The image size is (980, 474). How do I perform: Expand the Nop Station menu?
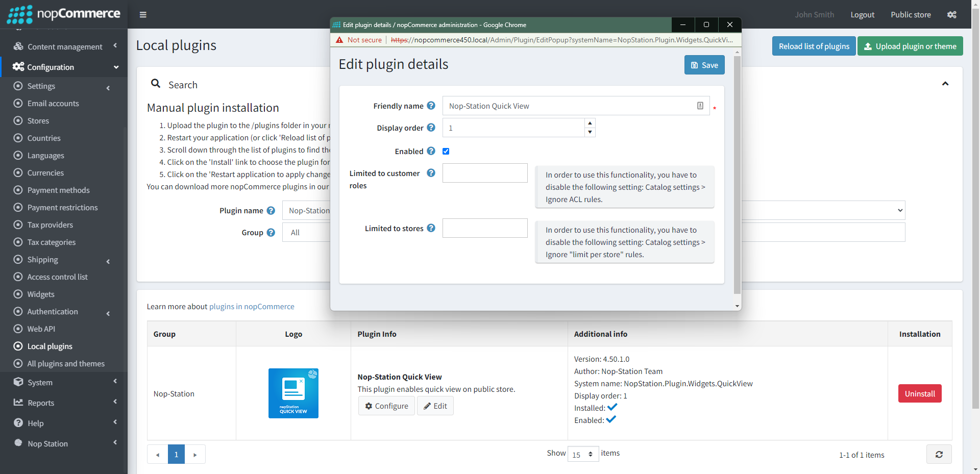pyautogui.click(x=64, y=443)
